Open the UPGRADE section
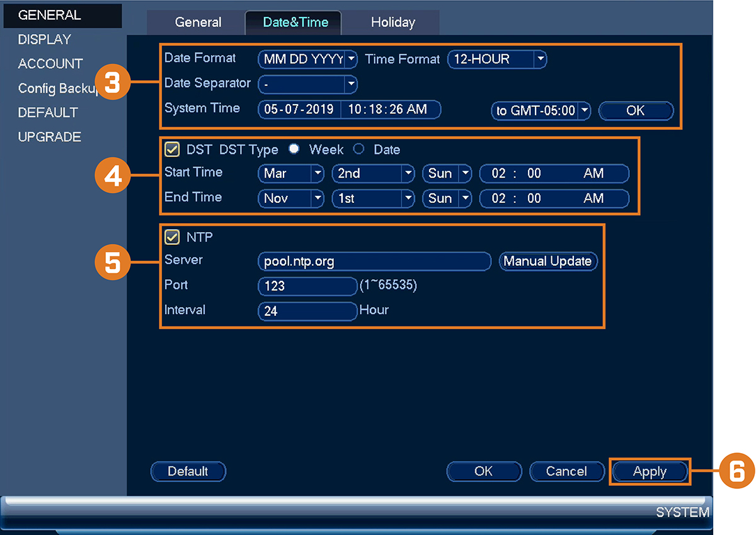Image resolution: width=756 pixels, height=535 pixels. 50,137
